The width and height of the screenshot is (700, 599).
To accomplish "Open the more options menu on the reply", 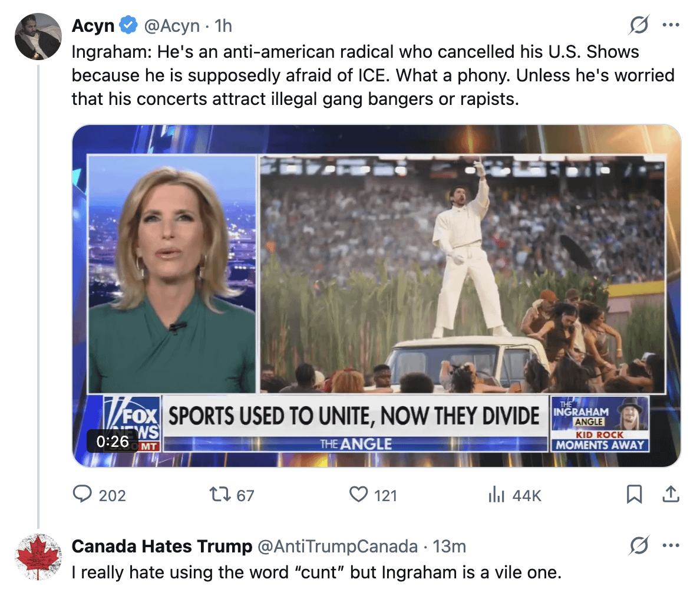I will (671, 546).
